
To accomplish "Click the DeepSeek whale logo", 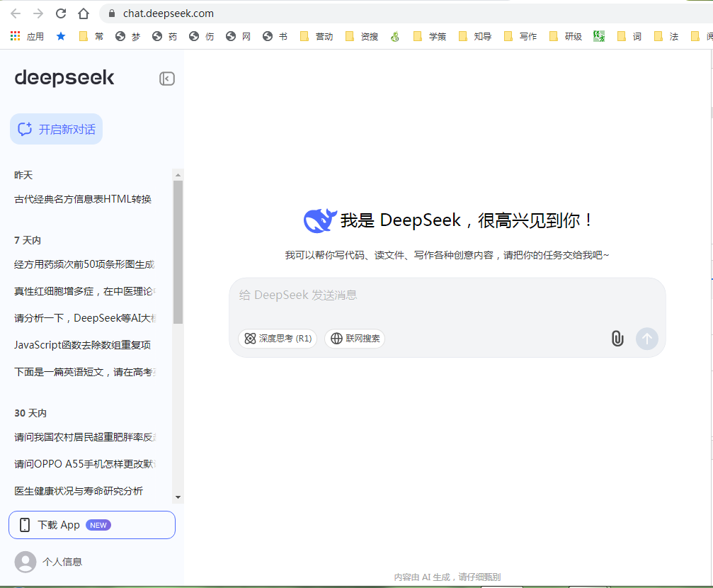I will click(319, 221).
